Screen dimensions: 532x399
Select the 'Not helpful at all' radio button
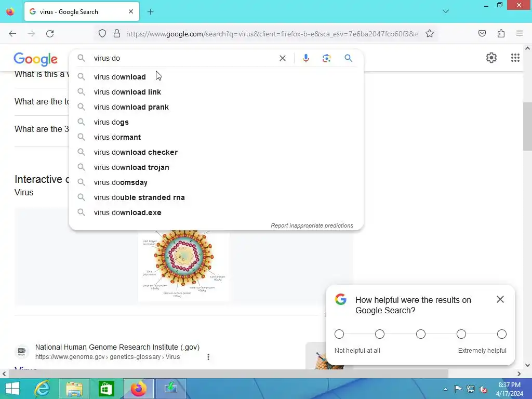click(x=339, y=334)
